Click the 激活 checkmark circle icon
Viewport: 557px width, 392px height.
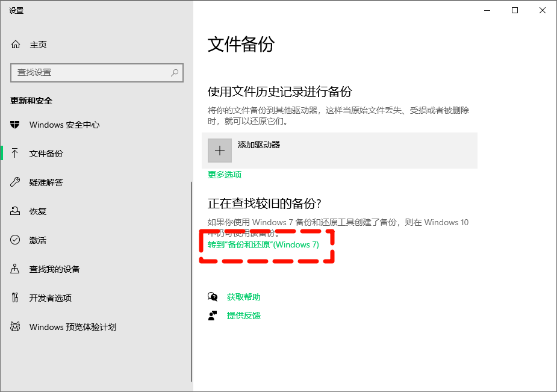click(15, 240)
